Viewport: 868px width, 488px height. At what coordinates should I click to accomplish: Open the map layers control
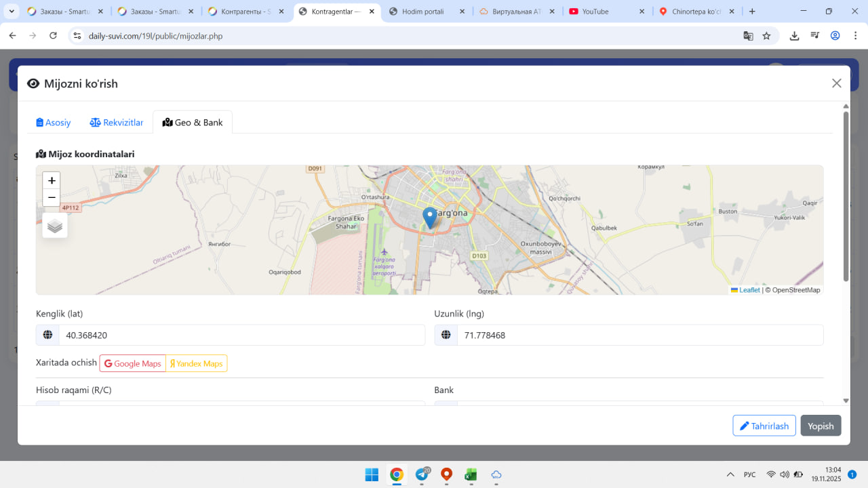pyautogui.click(x=55, y=226)
